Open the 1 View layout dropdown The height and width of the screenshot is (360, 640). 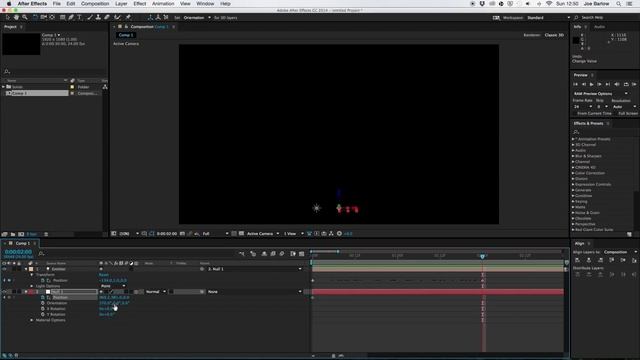click(x=293, y=233)
